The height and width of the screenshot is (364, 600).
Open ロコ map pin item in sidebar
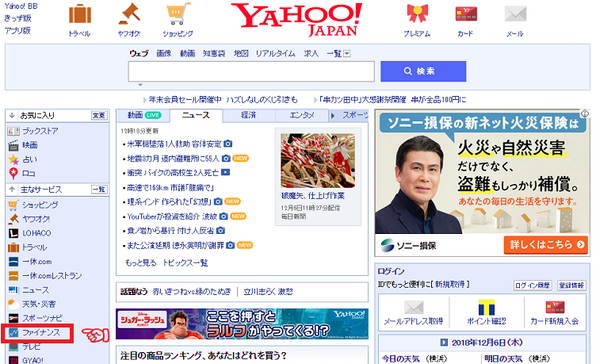(28, 173)
